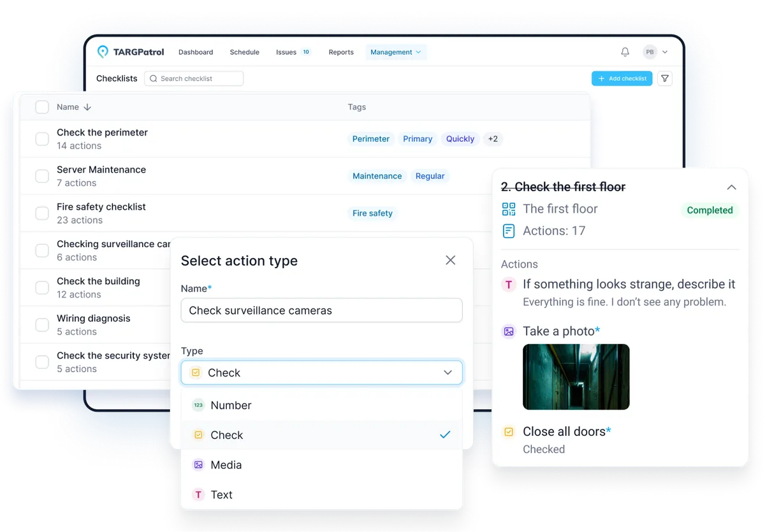This screenshot has width=765, height=532.
Task: Select the Server Maintenance checkbox
Action: (x=42, y=176)
